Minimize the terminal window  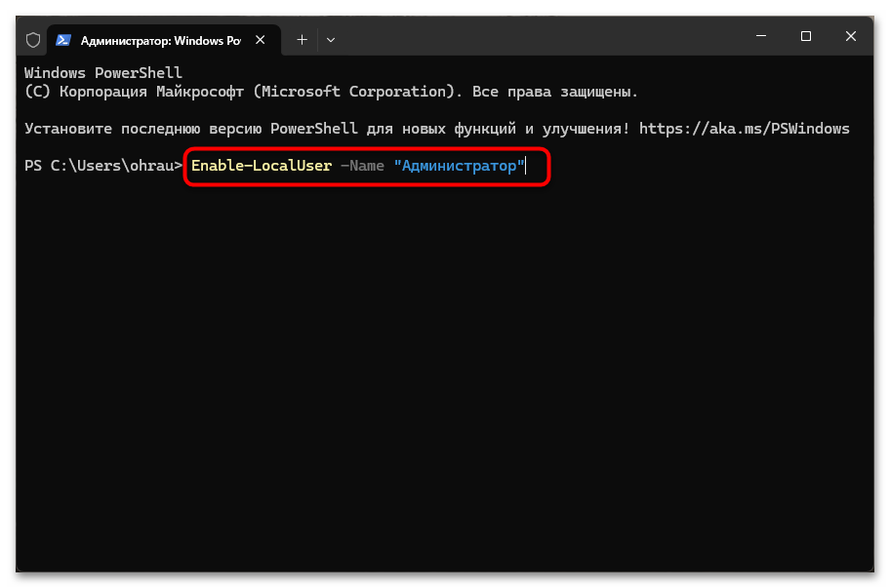pyautogui.click(x=761, y=36)
